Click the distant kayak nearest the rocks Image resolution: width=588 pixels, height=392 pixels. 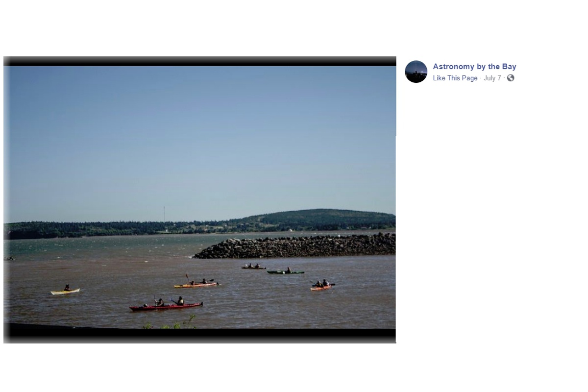[x=253, y=267]
